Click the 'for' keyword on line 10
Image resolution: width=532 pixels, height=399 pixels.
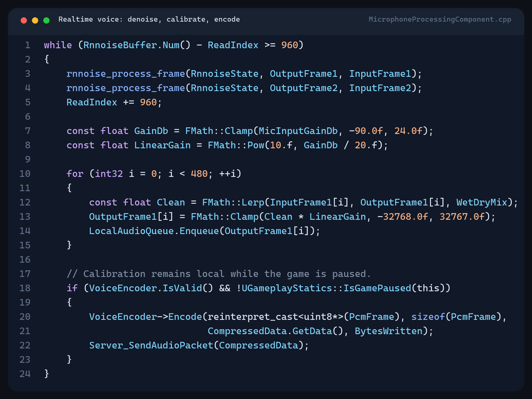(75, 174)
